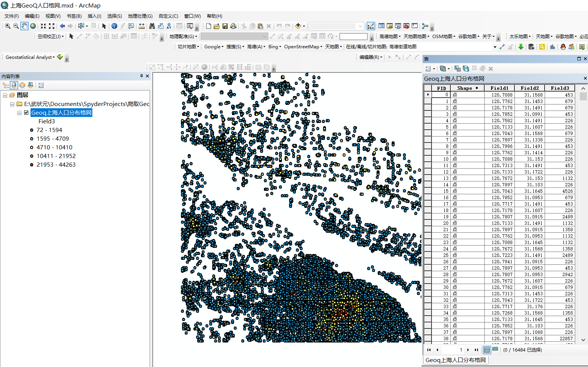The width and height of the screenshot is (588, 367).
Task: Select the Zoom In tool
Action: tap(8, 26)
